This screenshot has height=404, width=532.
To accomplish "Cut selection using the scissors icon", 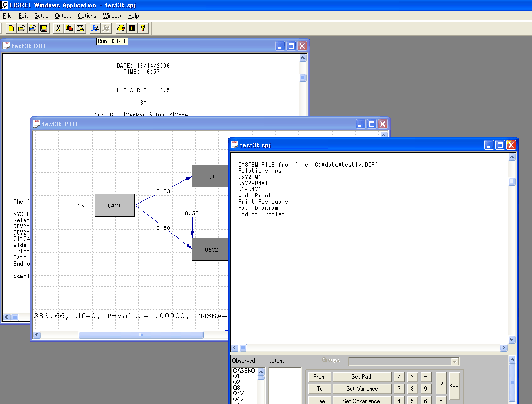I will (x=59, y=28).
